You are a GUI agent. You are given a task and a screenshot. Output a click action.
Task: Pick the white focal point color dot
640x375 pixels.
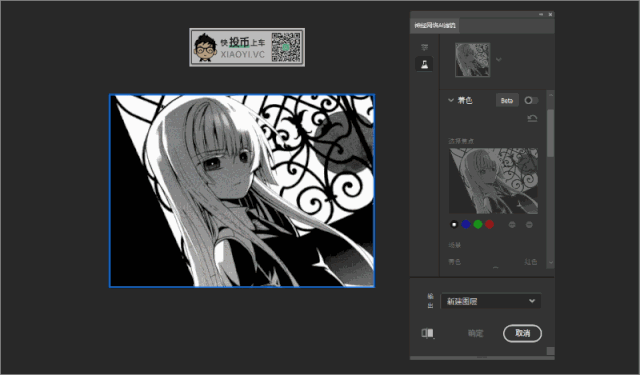[x=454, y=224]
